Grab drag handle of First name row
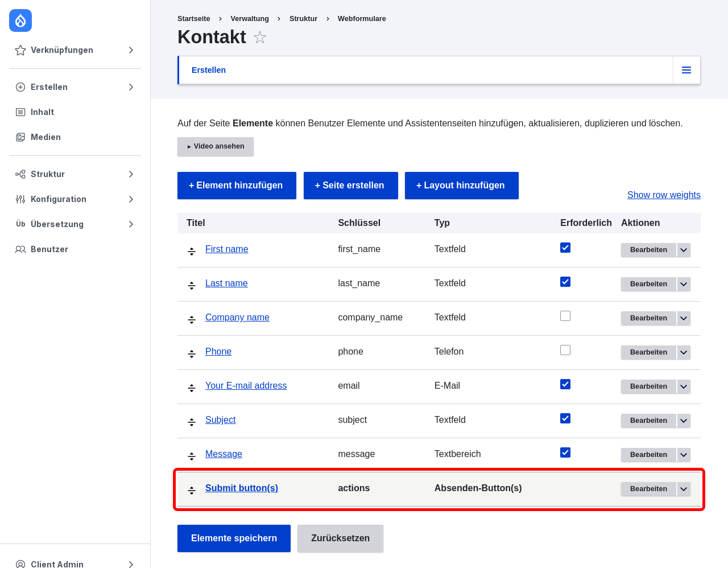This screenshot has height=568, width=728. 192,251
